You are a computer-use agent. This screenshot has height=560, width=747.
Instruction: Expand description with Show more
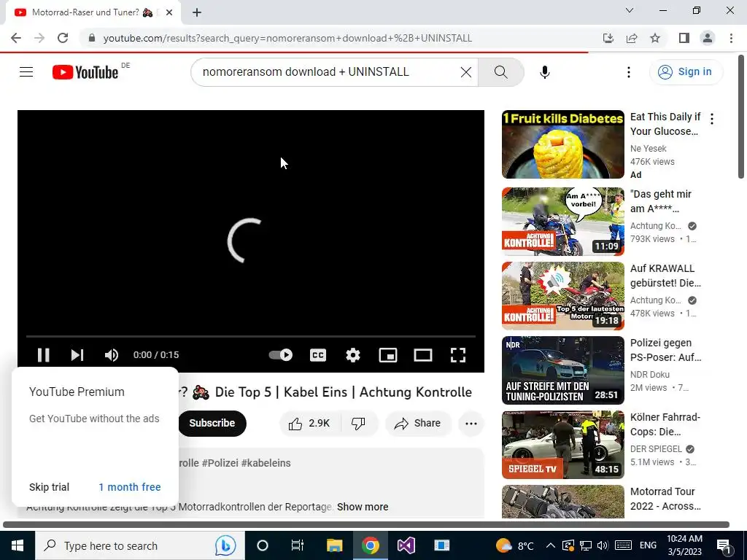point(363,507)
